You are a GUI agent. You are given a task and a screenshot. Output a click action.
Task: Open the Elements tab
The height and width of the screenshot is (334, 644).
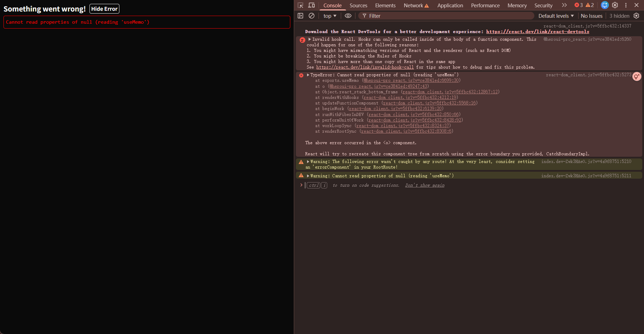point(385,6)
